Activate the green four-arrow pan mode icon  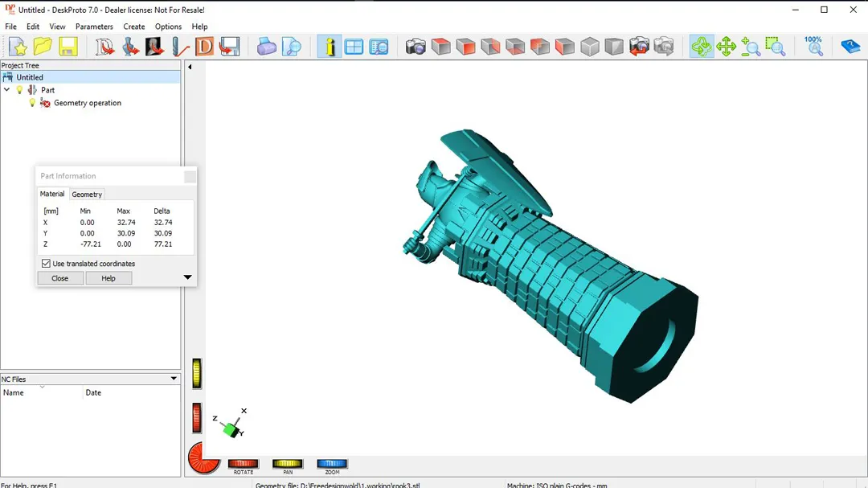(726, 47)
